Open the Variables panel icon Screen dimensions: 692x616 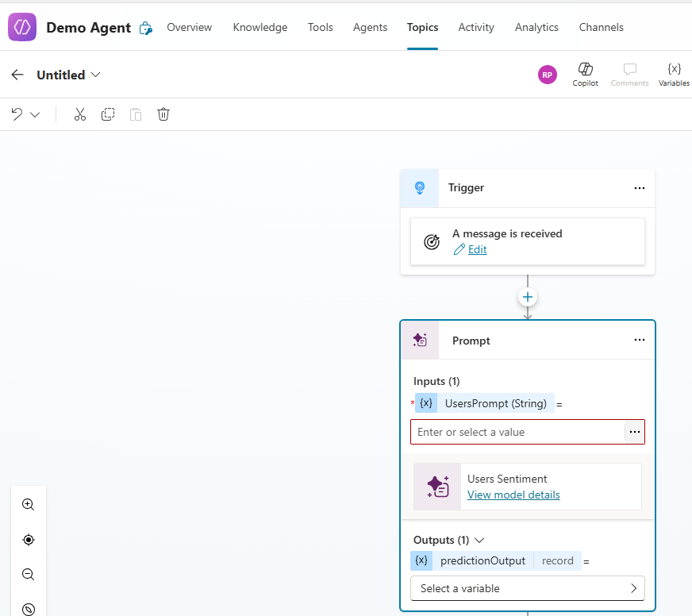[674, 74]
